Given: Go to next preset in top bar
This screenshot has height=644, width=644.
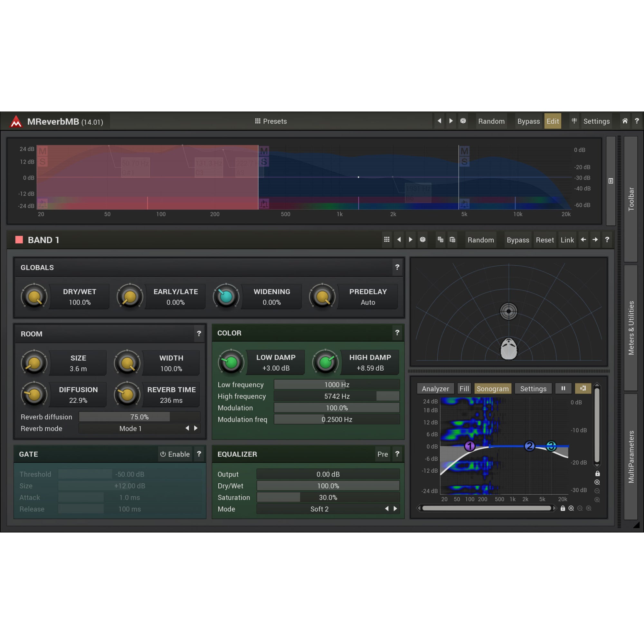Looking at the screenshot, I should [x=451, y=121].
